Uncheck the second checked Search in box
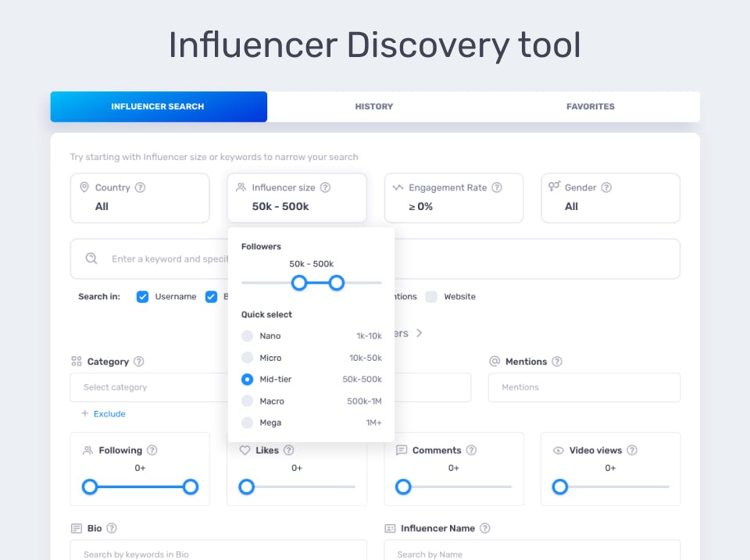The width and height of the screenshot is (750, 560). tap(211, 297)
